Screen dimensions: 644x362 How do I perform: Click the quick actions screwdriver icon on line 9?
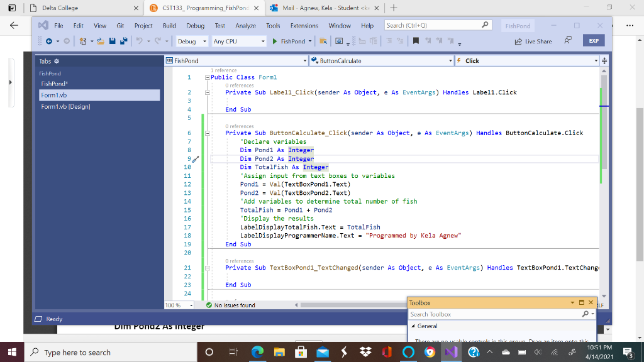point(196,159)
